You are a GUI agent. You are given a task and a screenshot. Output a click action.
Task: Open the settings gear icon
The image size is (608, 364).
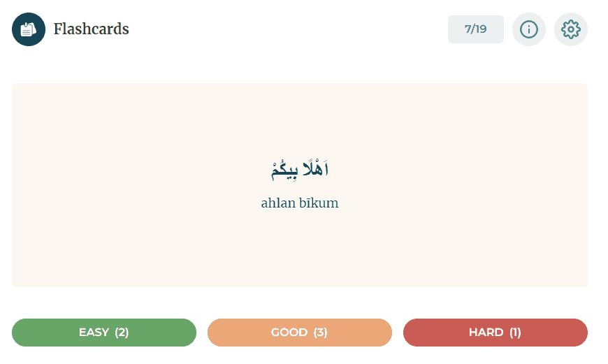click(x=571, y=29)
